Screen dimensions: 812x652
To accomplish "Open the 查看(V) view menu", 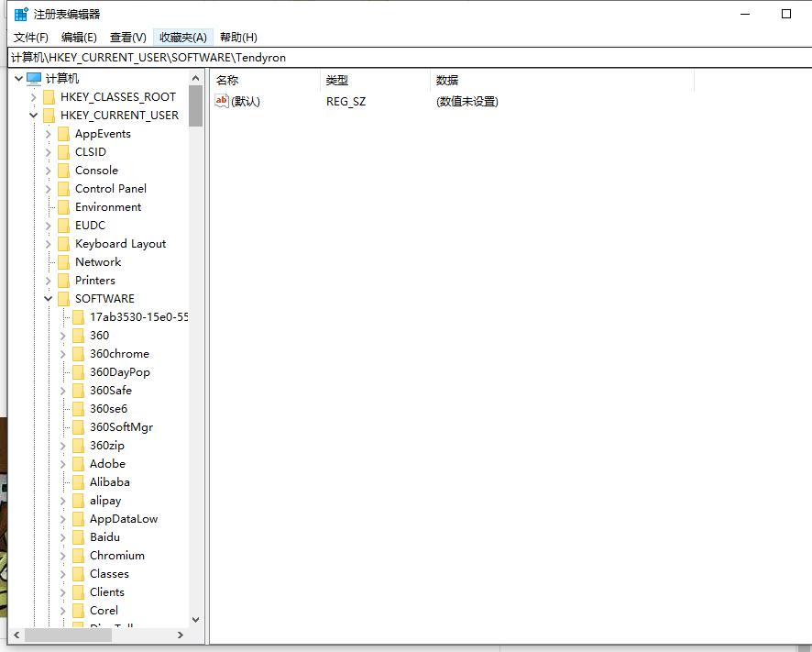I will click(x=127, y=37).
